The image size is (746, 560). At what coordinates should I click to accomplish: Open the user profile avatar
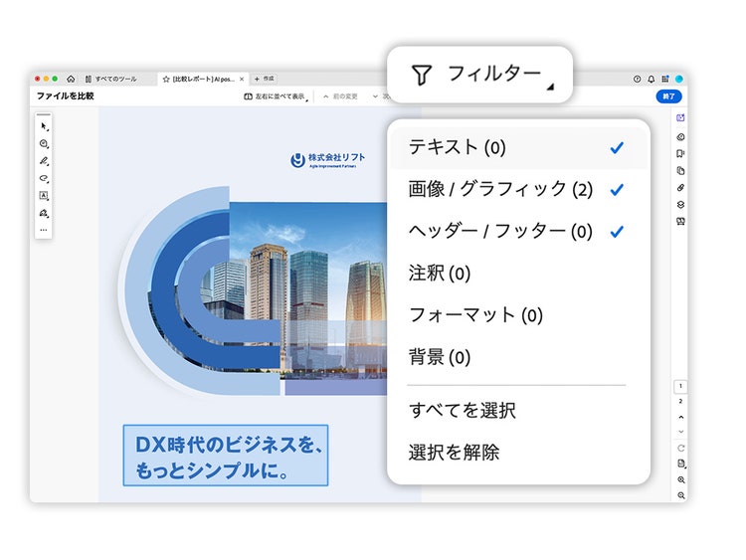click(679, 79)
